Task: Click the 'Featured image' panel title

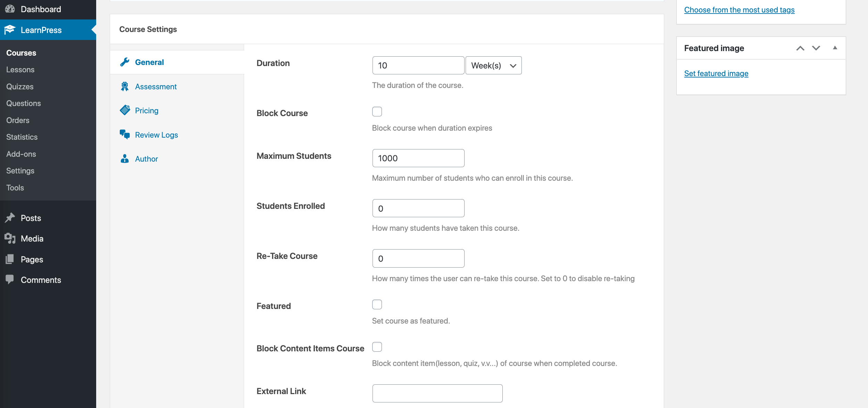Action: 714,48
